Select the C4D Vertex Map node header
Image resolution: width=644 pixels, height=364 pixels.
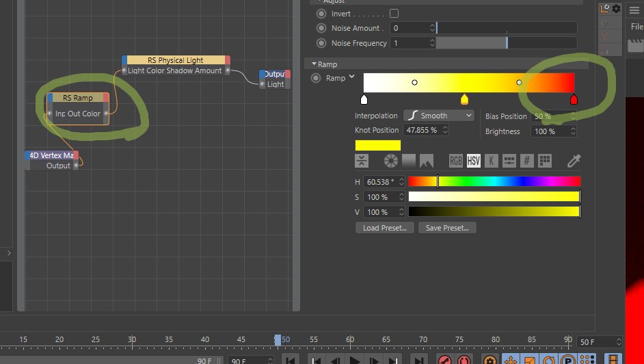point(51,155)
